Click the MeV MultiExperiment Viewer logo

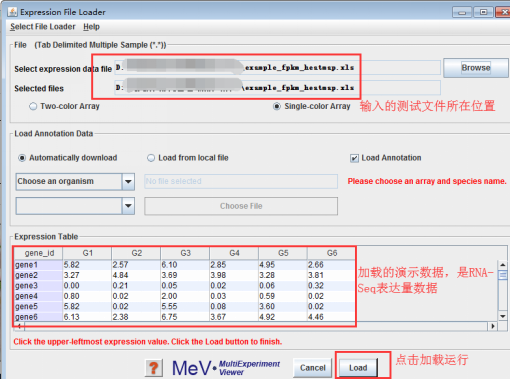(226, 368)
